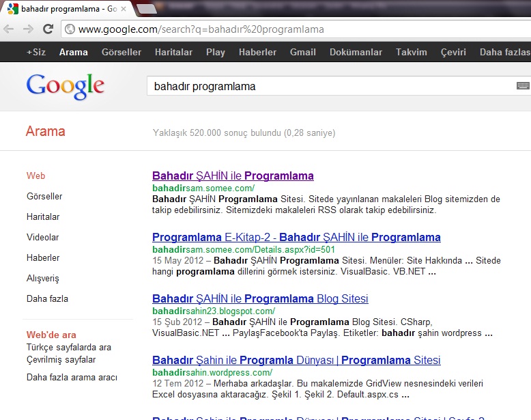
Task: Open Haberler in the black navigation bar
Action: click(x=257, y=52)
